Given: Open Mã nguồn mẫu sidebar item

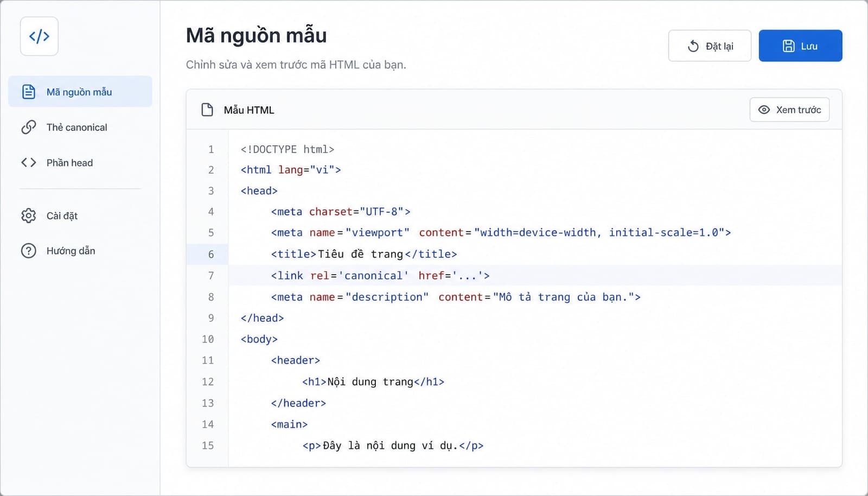Looking at the screenshot, I should 80,92.
